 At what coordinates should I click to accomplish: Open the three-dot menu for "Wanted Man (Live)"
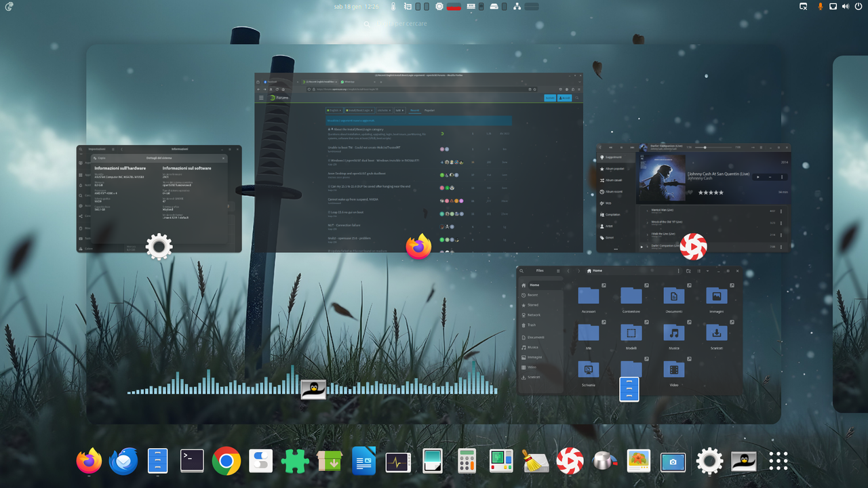click(781, 210)
